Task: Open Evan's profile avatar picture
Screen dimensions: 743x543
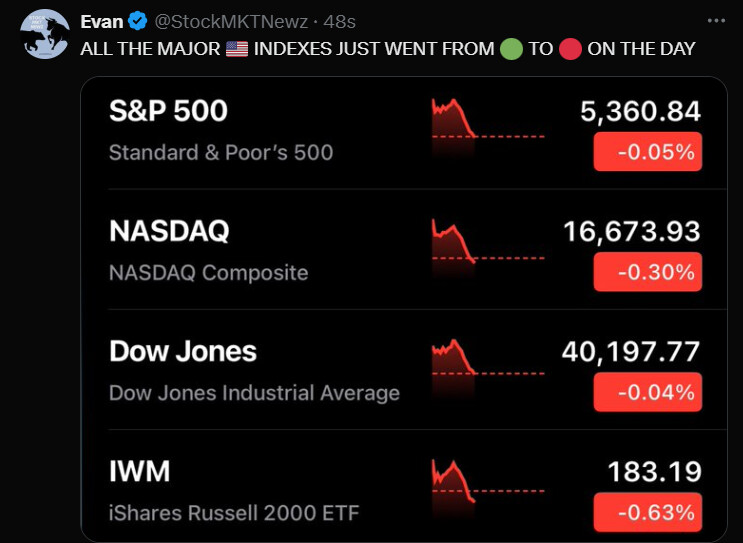Action: (43, 34)
